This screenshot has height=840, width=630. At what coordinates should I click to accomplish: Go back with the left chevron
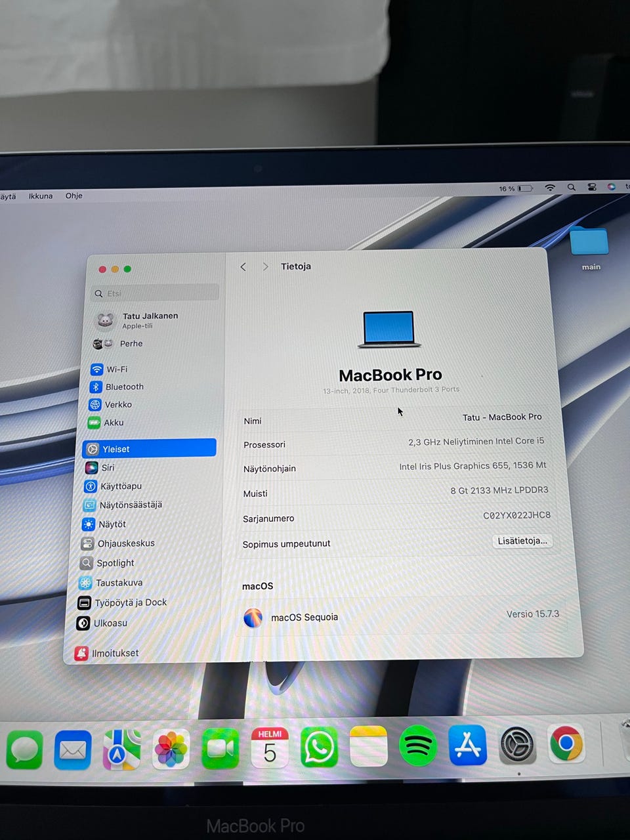243,267
